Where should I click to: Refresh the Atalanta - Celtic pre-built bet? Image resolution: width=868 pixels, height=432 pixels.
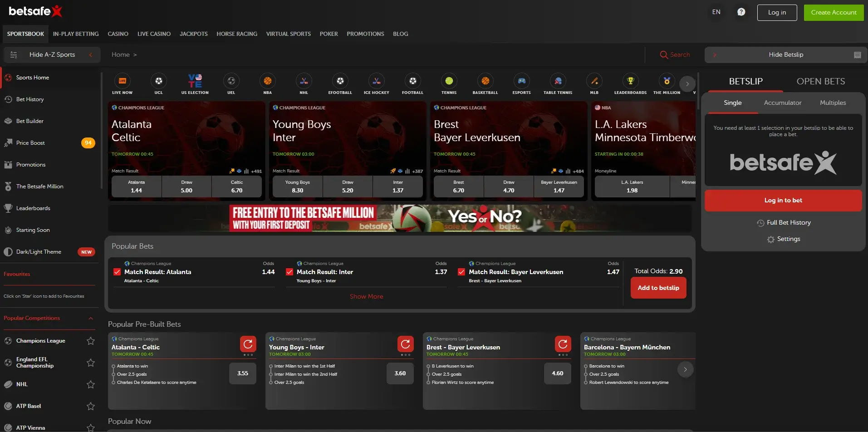pyautogui.click(x=248, y=344)
